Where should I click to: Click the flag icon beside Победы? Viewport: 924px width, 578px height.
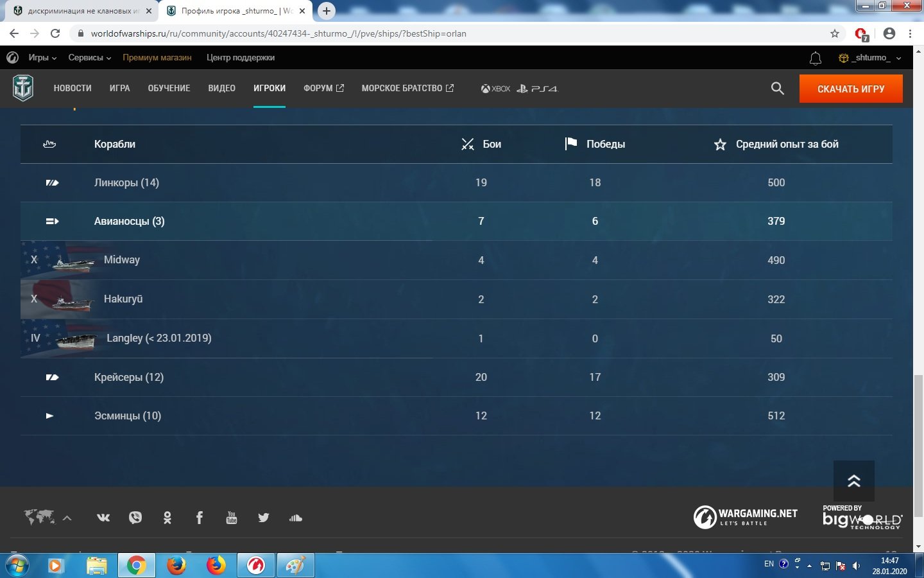click(570, 144)
